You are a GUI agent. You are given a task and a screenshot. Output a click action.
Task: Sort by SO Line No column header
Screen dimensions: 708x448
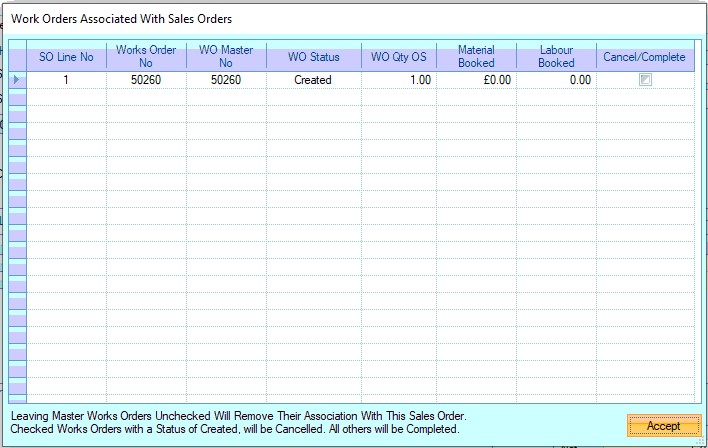pyautogui.click(x=66, y=57)
